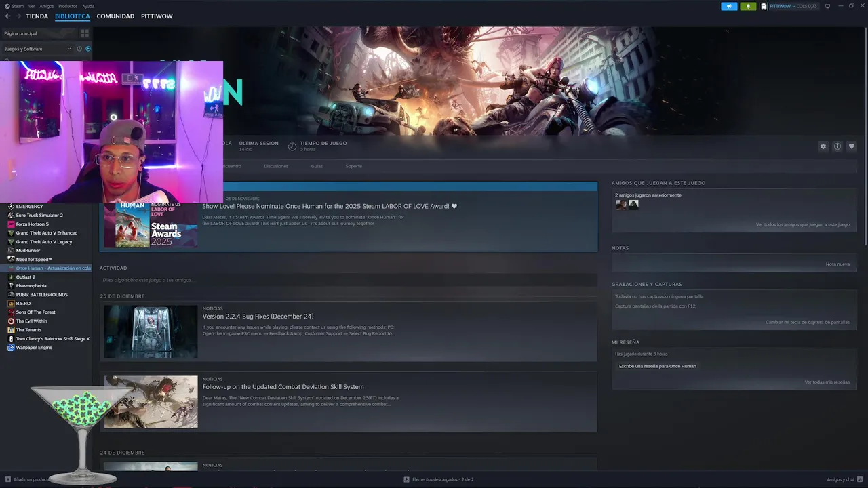
Task: Open the Ver menu
Action: click(x=32, y=6)
